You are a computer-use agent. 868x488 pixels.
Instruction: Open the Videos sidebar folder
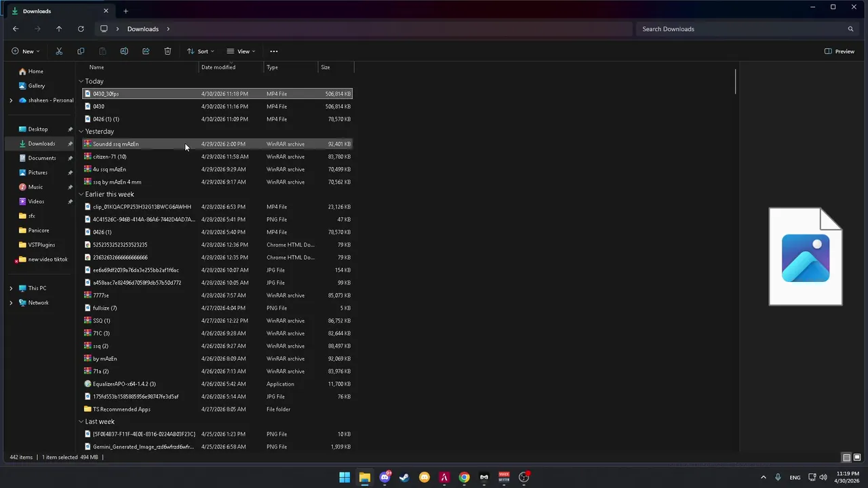click(36, 201)
